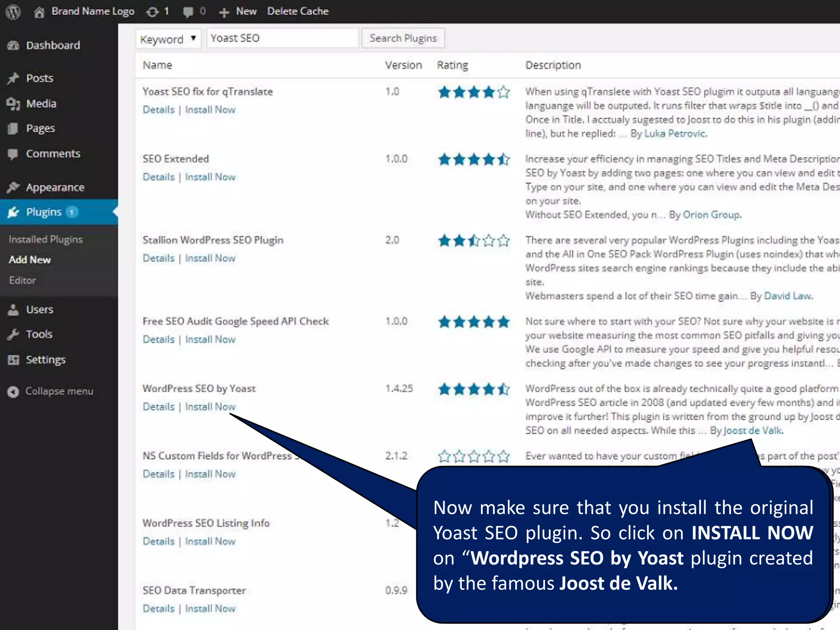Open the comments bubble icon in admin bar
The height and width of the screenshot is (630, 840).
[x=188, y=12]
